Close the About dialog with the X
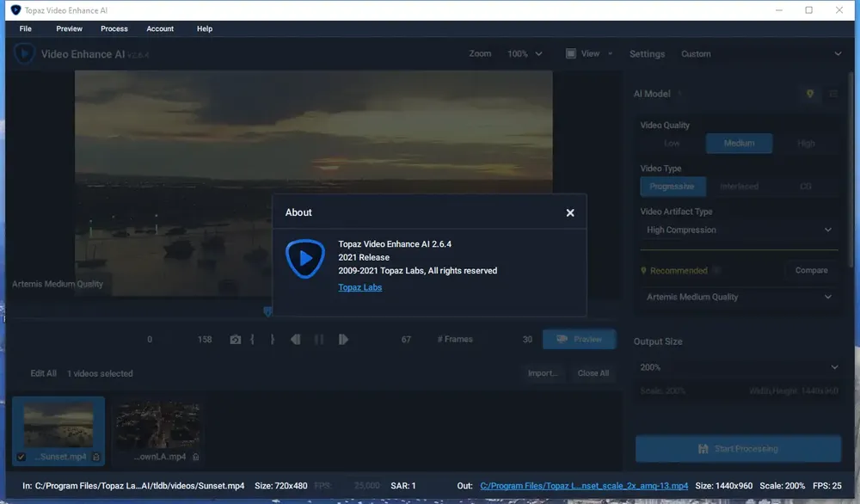Viewport: 860px width, 504px height. [570, 212]
